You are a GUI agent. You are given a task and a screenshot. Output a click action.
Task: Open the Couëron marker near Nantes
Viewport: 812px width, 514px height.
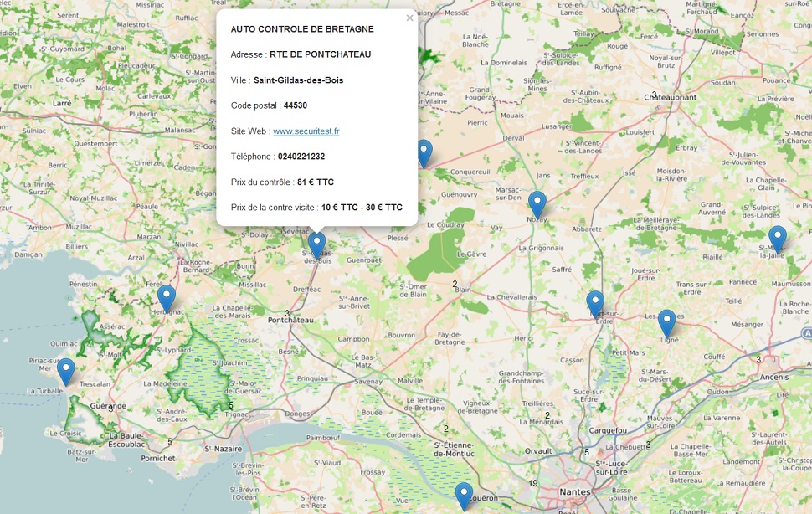464,496
